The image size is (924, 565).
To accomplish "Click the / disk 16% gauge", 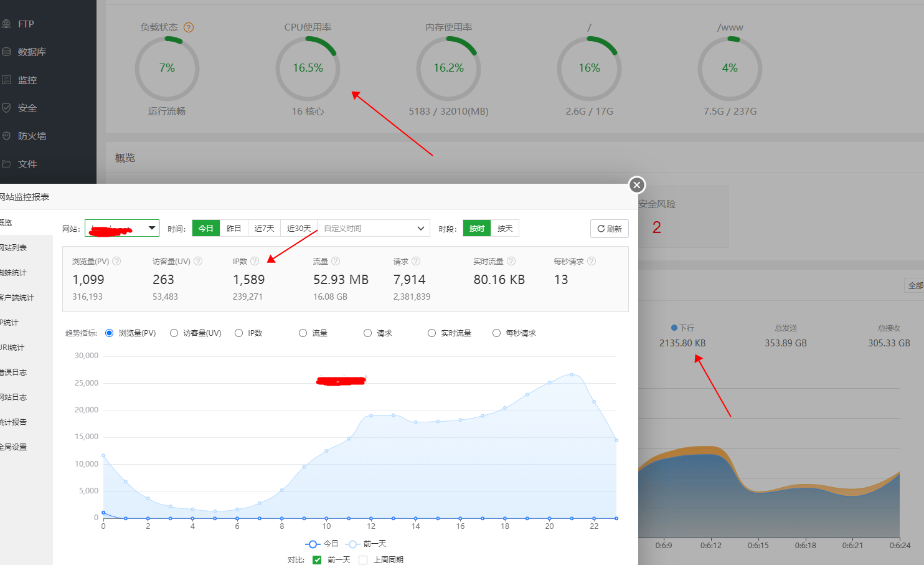I will click(589, 68).
